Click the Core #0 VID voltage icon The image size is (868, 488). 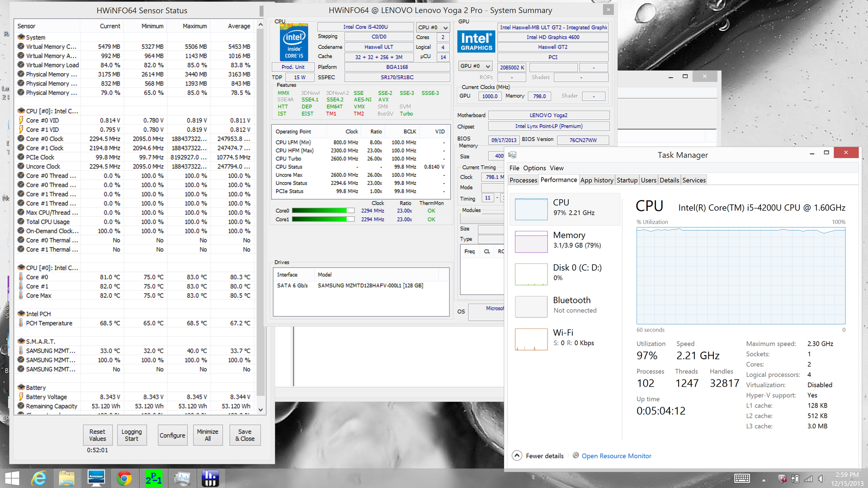[21, 120]
